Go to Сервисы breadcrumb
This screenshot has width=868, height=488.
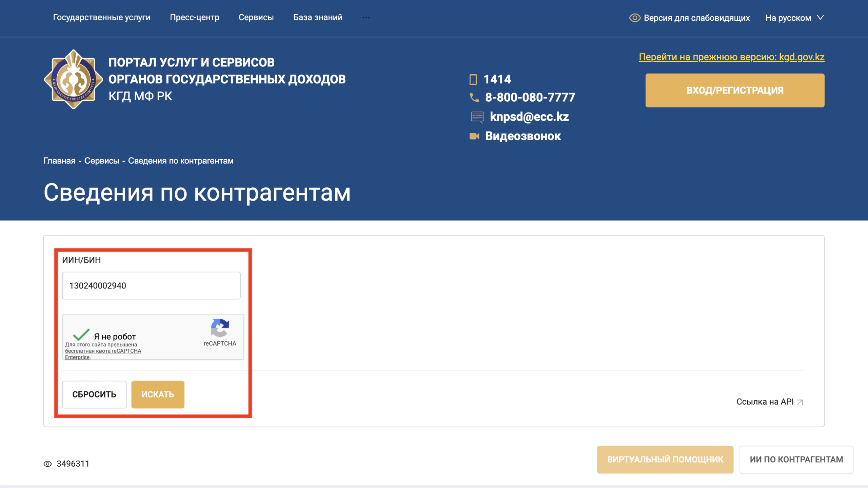tap(102, 161)
